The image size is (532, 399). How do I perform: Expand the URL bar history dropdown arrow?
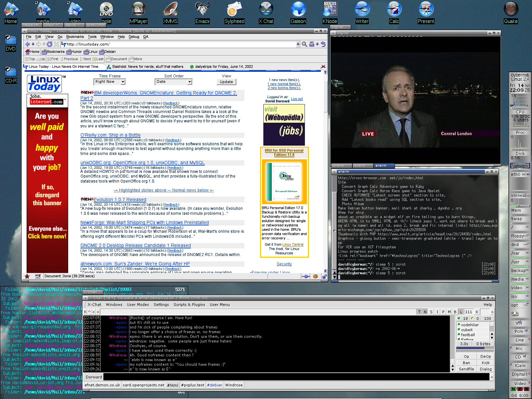pos(298,44)
